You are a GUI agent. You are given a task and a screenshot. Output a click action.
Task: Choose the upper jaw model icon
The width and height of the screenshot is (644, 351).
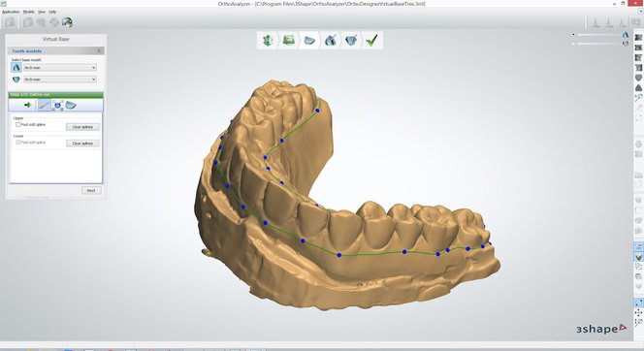(16, 67)
